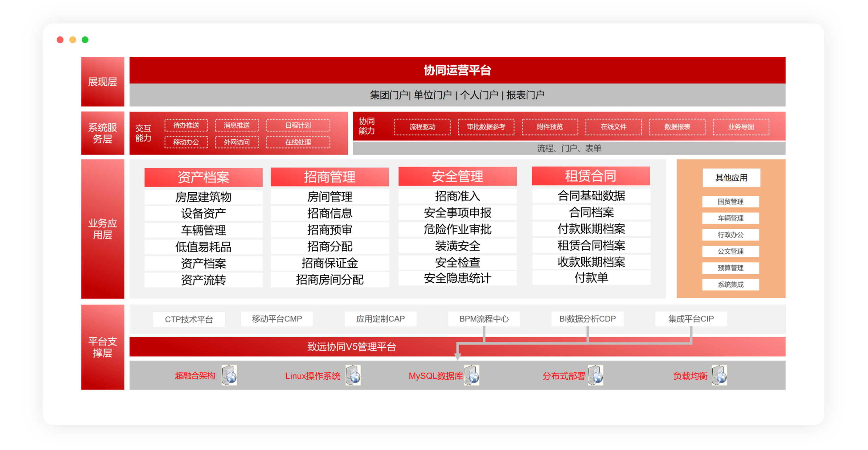Click the 待办推送 box

tap(186, 125)
